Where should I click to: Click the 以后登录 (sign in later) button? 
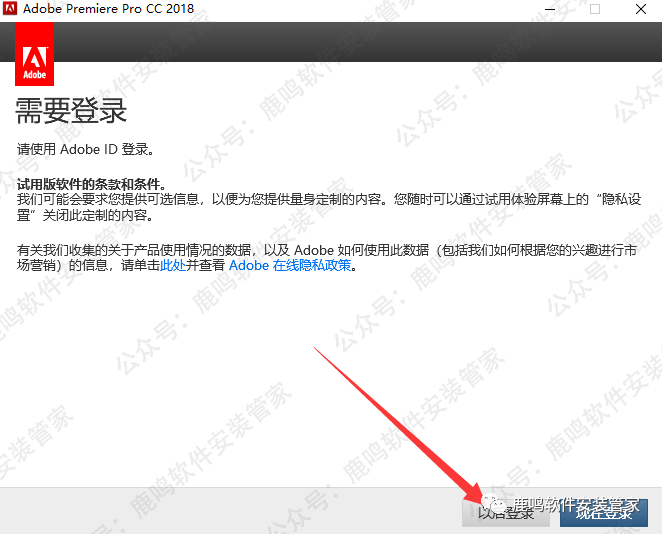click(506, 513)
